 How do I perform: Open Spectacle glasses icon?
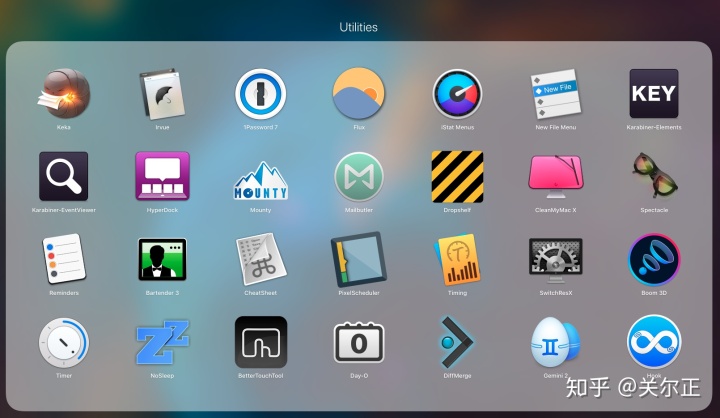click(655, 175)
